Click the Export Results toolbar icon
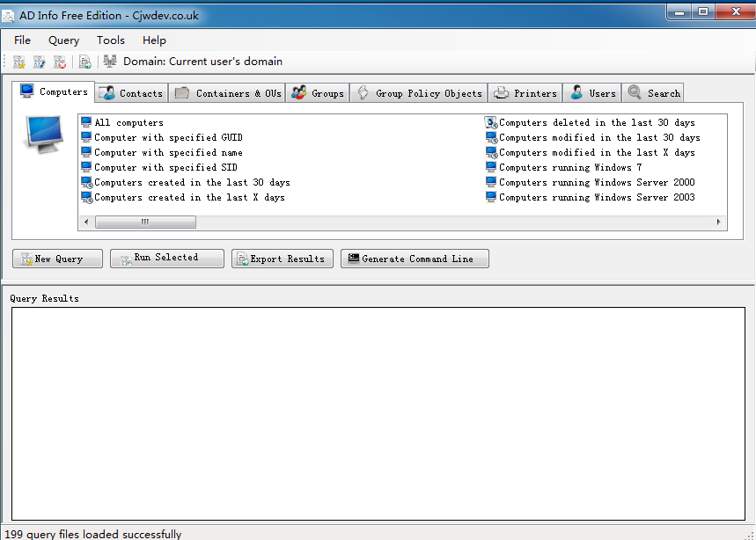756x540 pixels. [x=84, y=62]
